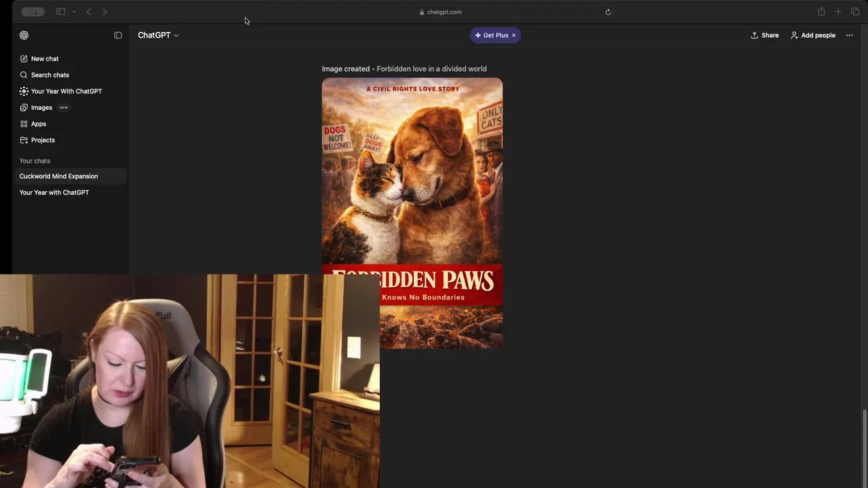The height and width of the screenshot is (488, 868).
Task: Go forward in Safari
Action: pos(104,12)
